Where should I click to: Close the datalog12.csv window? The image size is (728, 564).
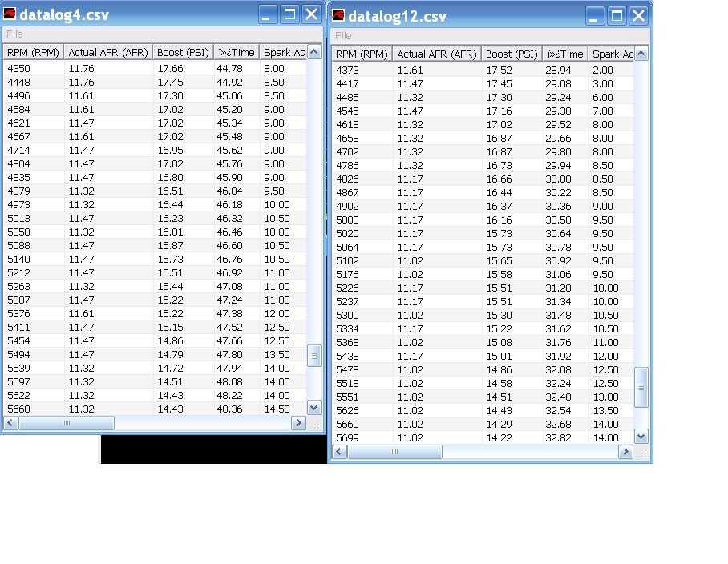coord(639,16)
